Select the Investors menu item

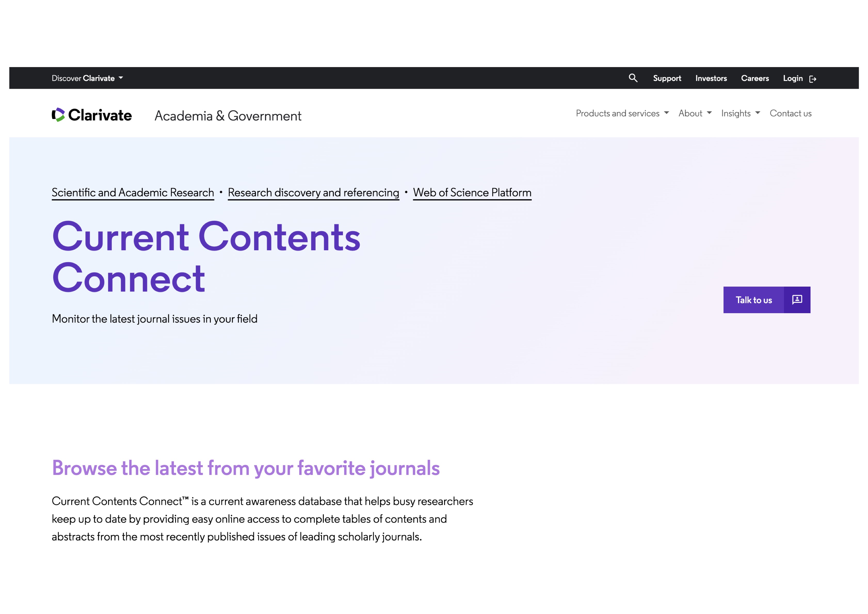(x=711, y=78)
